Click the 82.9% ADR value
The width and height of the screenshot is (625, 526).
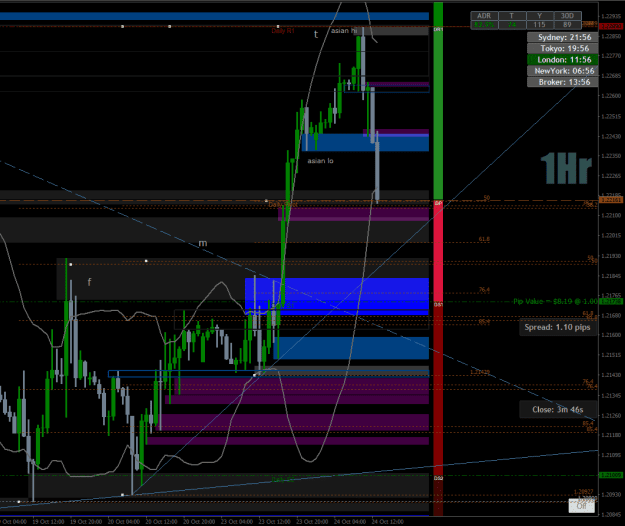484,25
